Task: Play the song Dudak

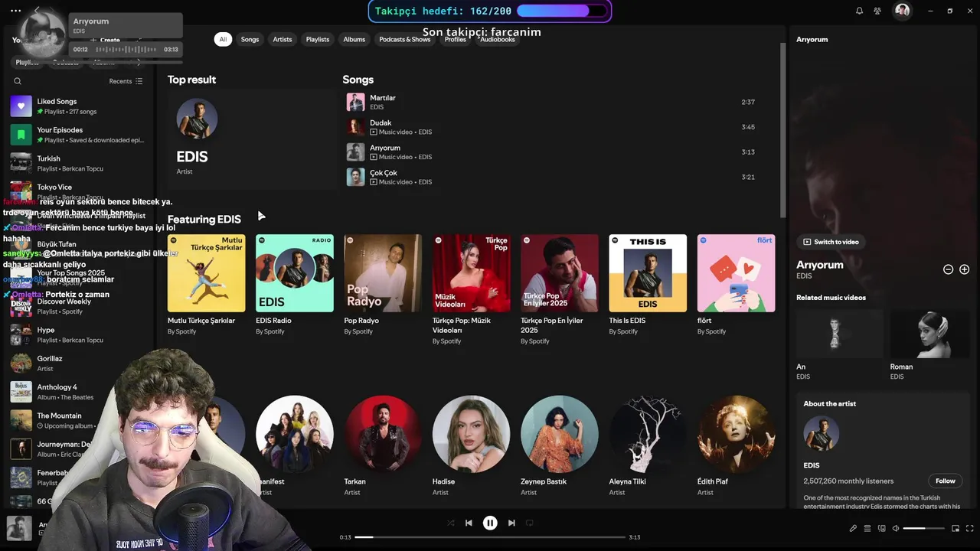Action: point(553,127)
